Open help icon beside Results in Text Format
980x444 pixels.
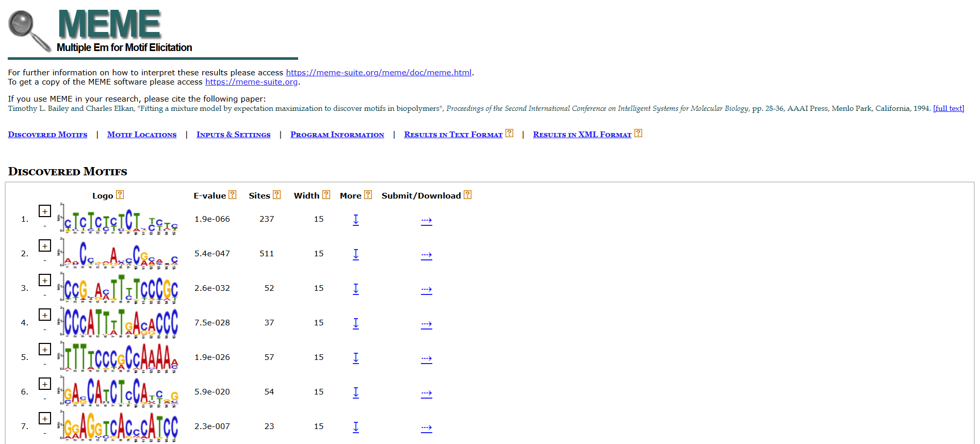point(509,133)
